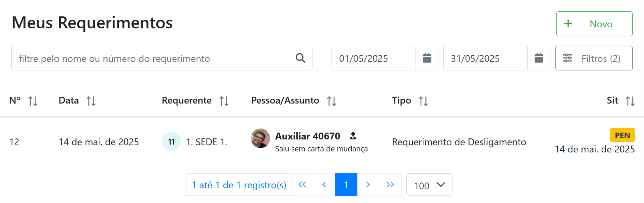Jump to the last page of results

[390, 185]
